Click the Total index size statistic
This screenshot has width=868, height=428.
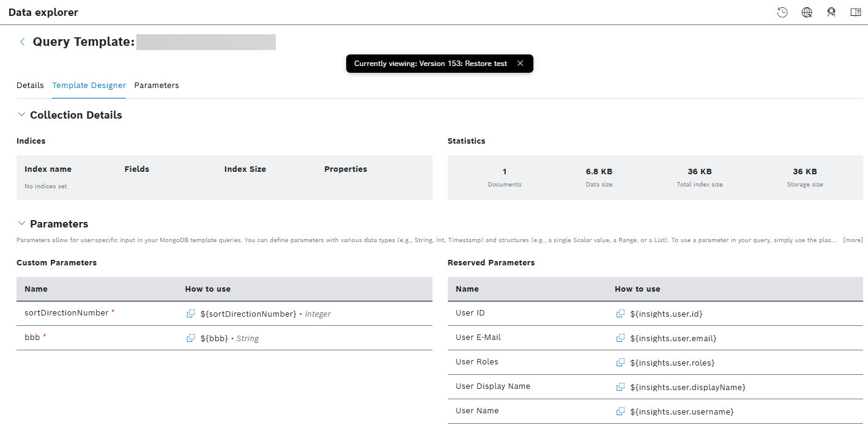coord(700,177)
